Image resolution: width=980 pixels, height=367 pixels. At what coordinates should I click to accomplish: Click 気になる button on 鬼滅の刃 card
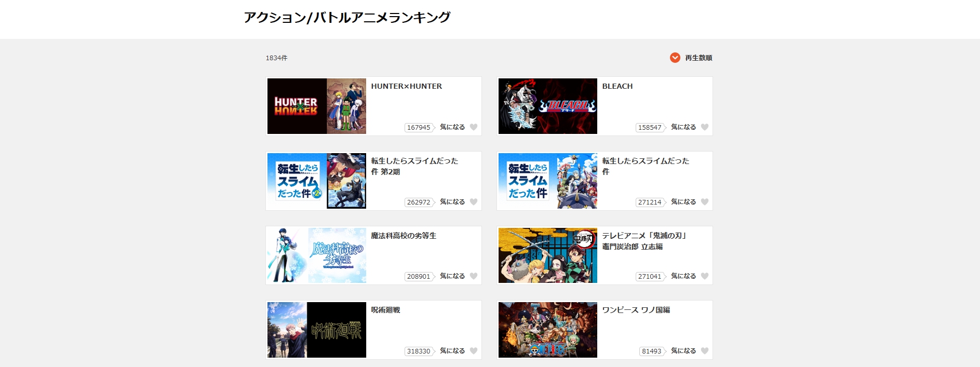683,276
